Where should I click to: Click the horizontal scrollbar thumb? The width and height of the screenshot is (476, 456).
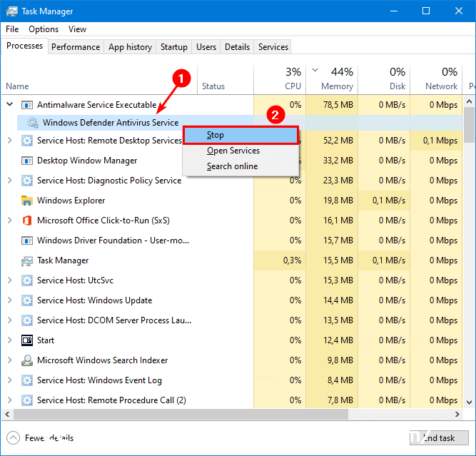(181, 414)
